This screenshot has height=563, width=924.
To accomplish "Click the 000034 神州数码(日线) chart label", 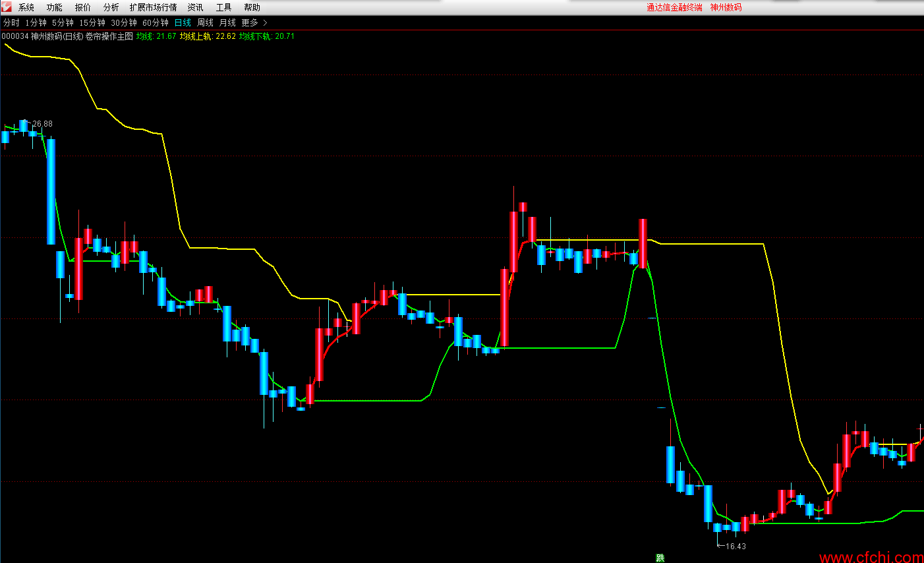I will [x=43, y=36].
